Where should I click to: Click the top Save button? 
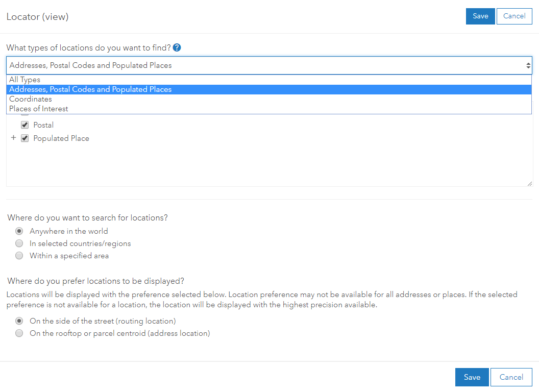[x=480, y=16]
